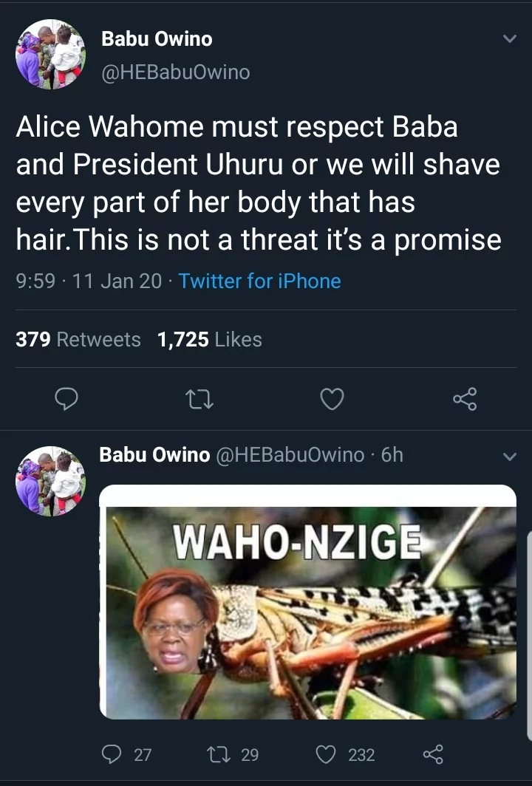Retweet the Alice Wahome tweet
Image resolution: width=532 pixels, height=786 pixels.
199,400
